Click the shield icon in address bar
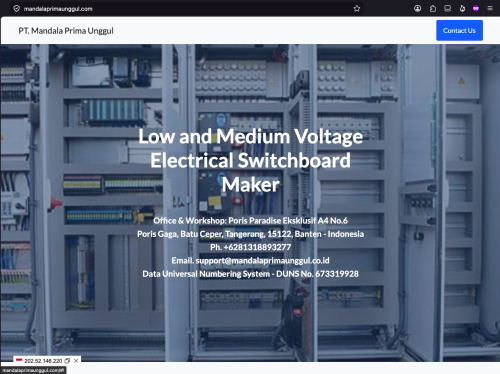The height and width of the screenshot is (374, 500). [x=16, y=9]
